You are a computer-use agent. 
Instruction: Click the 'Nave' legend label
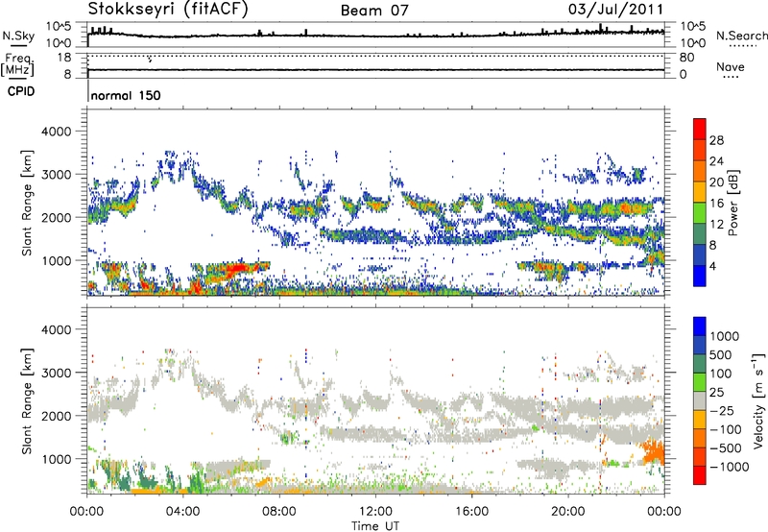click(x=731, y=67)
